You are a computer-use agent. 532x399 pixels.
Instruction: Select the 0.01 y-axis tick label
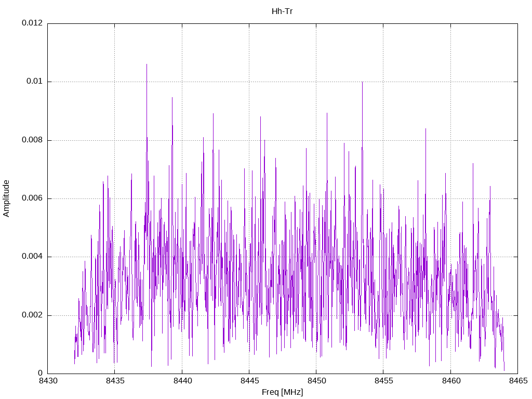35,81
